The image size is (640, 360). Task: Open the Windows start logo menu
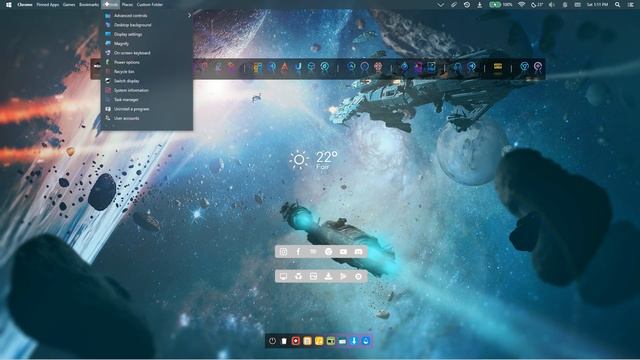(8, 5)
